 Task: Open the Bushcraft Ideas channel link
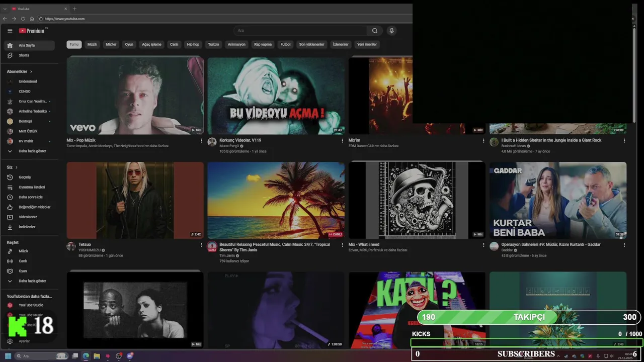[513, 146]
